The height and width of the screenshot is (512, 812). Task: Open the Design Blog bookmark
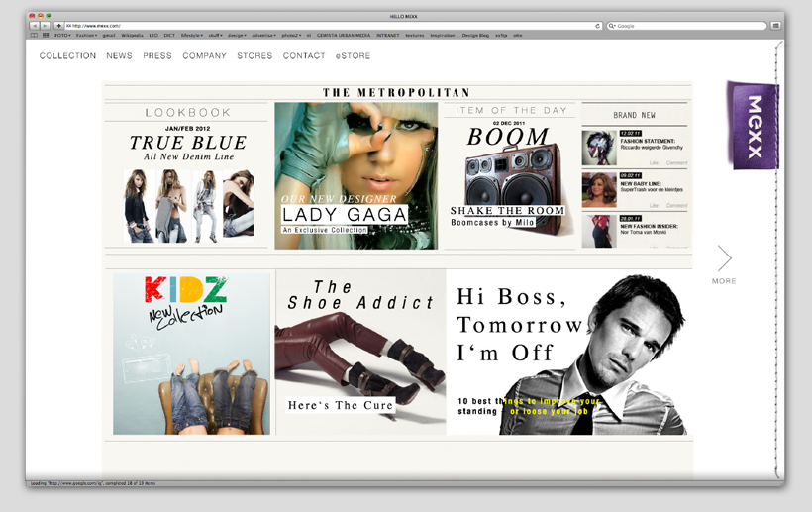(475, 36)
